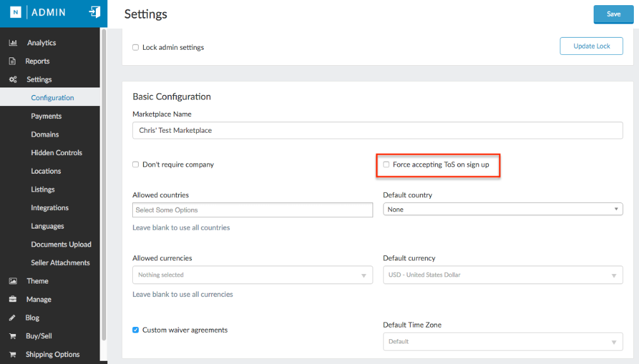Viewport: 639px width, 364px height.
Task: Click the logout icon in Admin header
Action: click(x=95, y=12)
